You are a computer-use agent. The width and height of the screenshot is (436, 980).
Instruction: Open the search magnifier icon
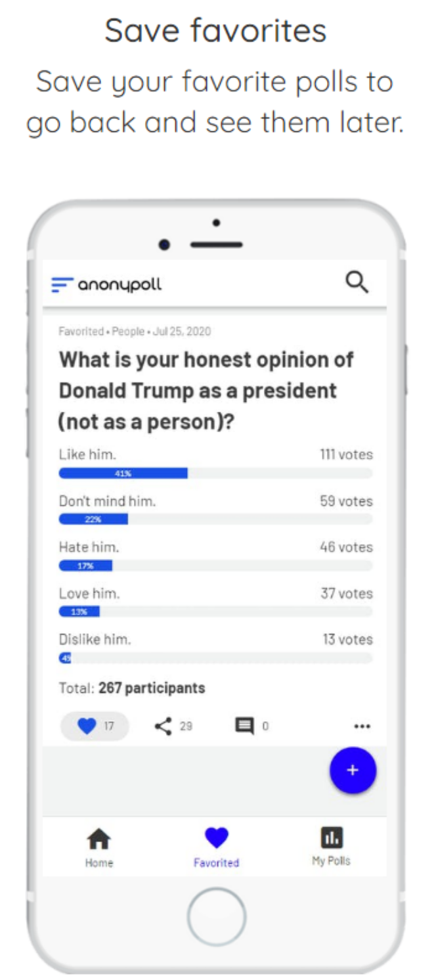pyautogui.click(x=357, y=281)
